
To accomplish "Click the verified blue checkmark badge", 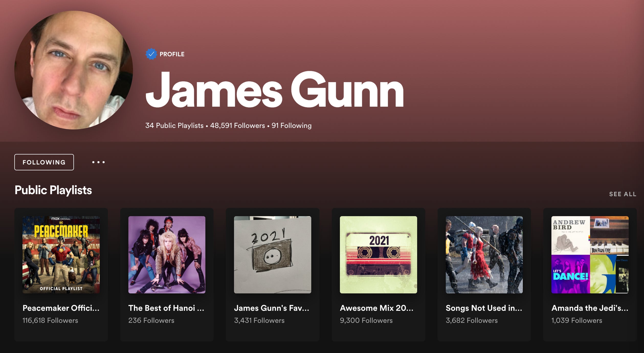I will 151,54.
